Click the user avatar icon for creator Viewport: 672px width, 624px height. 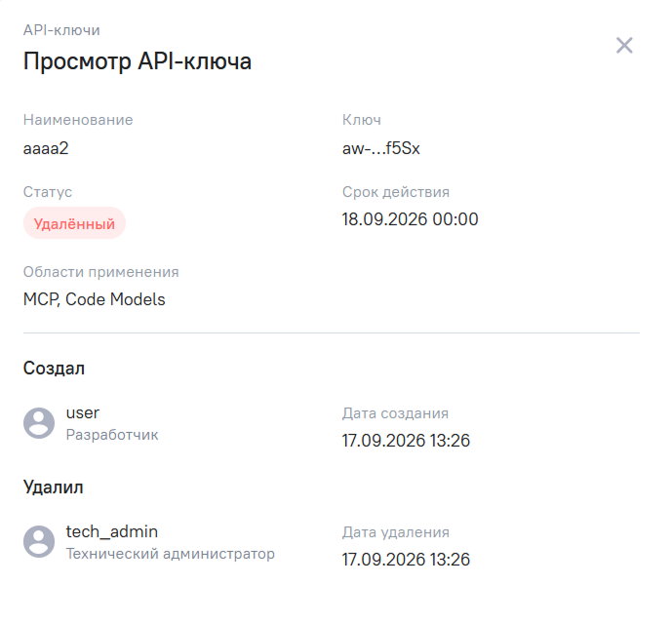(x=39, y=423)
